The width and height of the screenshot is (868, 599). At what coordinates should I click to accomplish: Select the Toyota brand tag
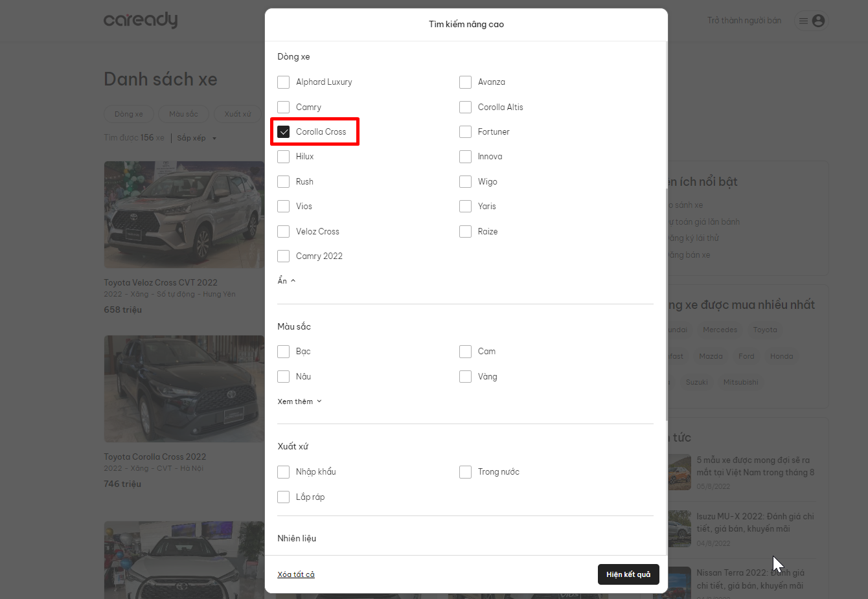[x=765, y=330]
